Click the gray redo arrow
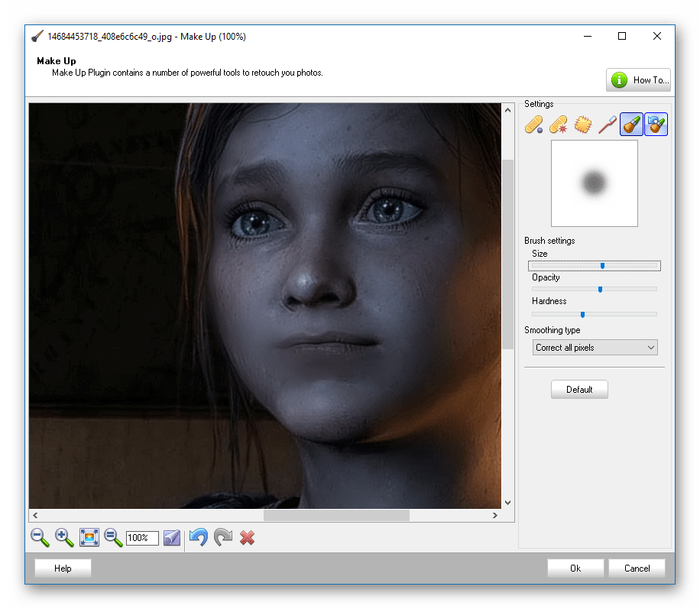Screen dimensions: 700x609 pyautogui.click(x=223, y=537)
